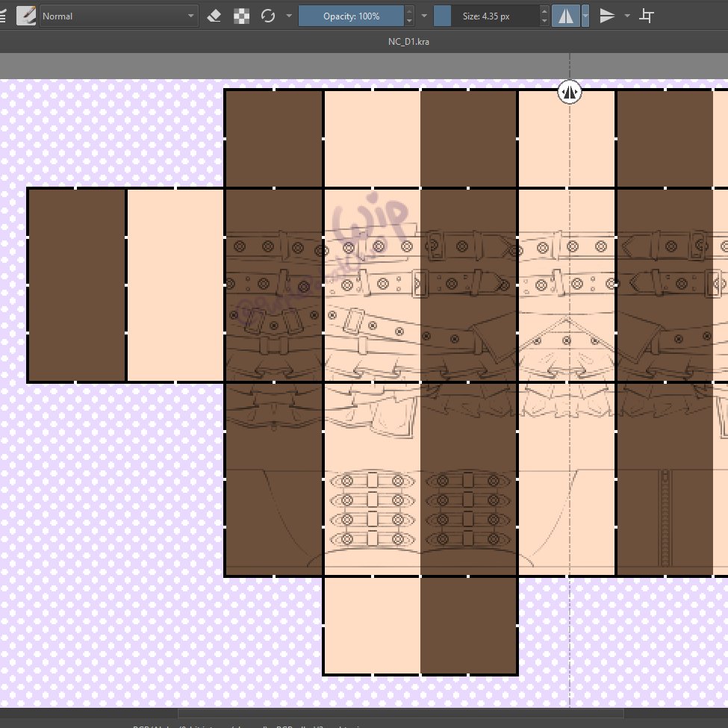Open vertical mirror tool options dropdown
The image size is (728, 728).
[627, 16]
